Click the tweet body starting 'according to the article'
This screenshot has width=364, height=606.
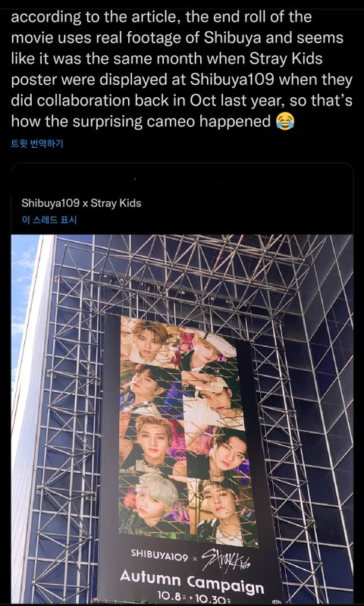pyautogui.click(x=181, y=69)
